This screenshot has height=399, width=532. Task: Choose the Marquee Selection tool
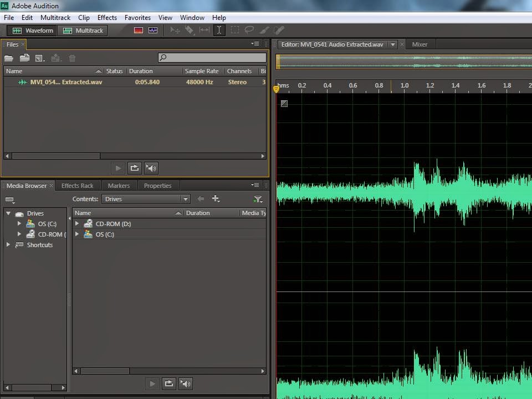point(234,30)
